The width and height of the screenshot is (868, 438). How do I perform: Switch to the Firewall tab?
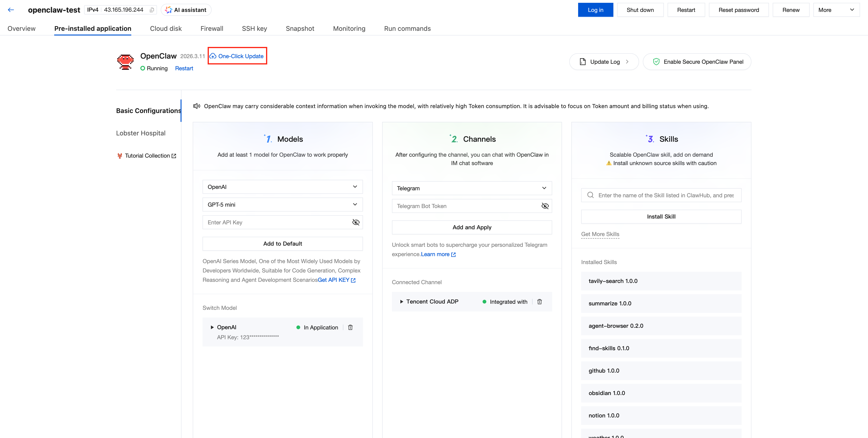pos(212,29)
